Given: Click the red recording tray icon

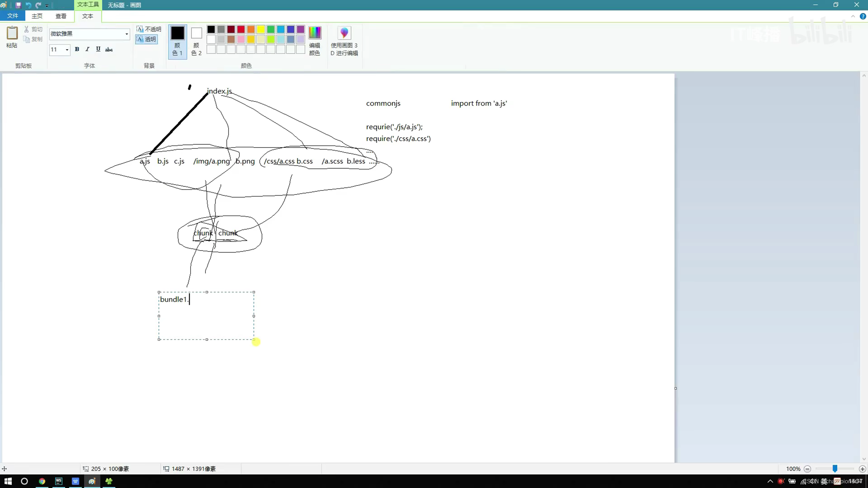Looking at the screenshot, I should (781, 481).
